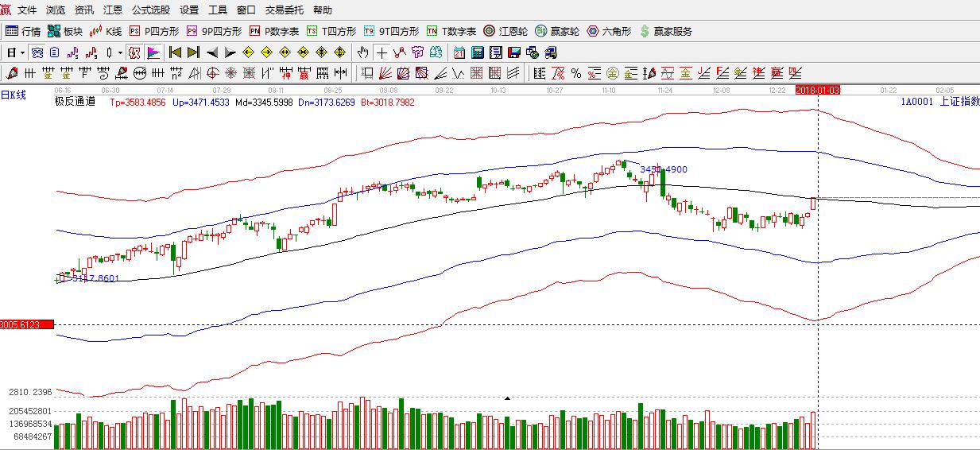
Task: Switch to K线 candlestick view
Action: click(106, 32)
